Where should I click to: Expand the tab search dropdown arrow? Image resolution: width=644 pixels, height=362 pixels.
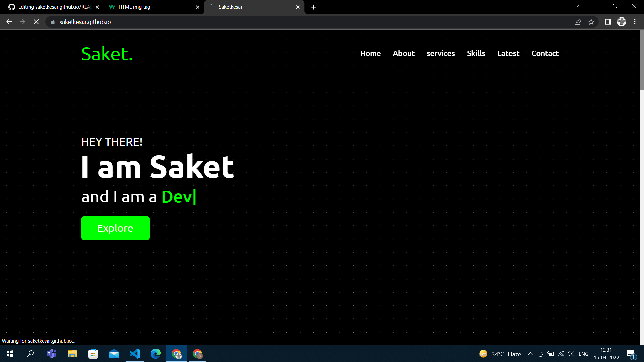point(577,6)
